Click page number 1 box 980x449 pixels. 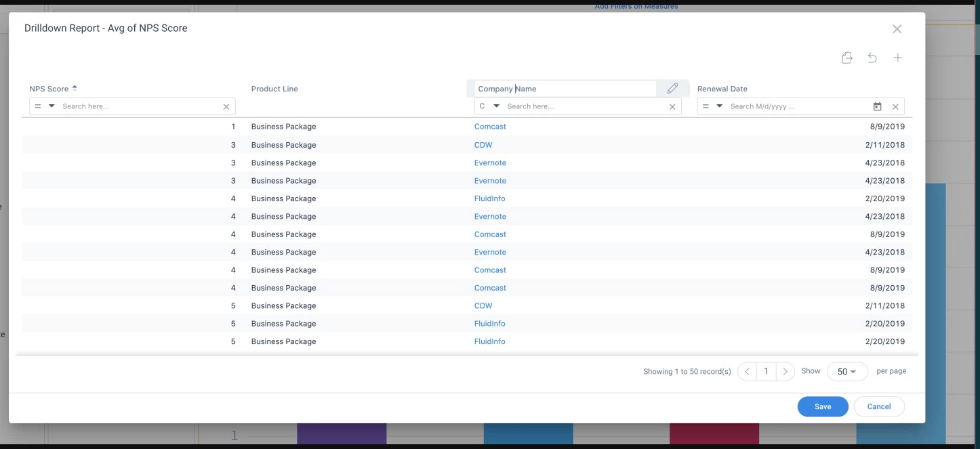coord(766,372)
